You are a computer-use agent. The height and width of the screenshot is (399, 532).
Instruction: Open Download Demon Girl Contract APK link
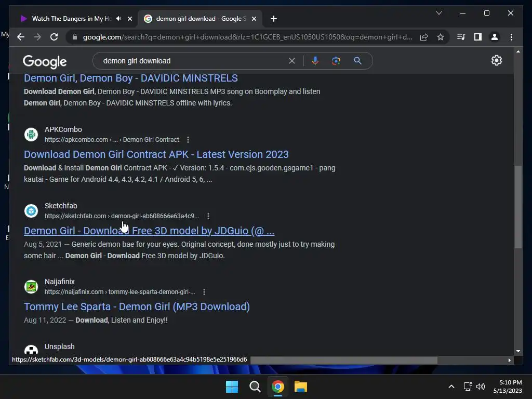click(156, 154)
